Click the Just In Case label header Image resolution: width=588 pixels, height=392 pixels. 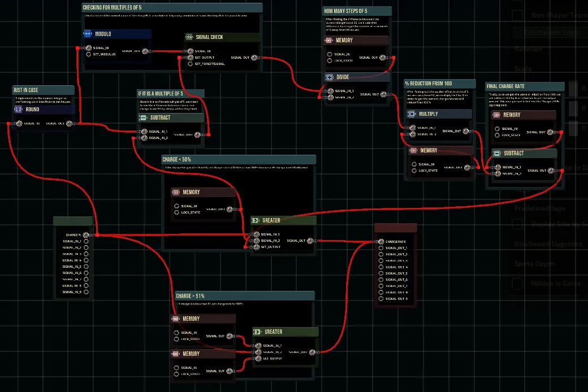(x=44, y=90)
